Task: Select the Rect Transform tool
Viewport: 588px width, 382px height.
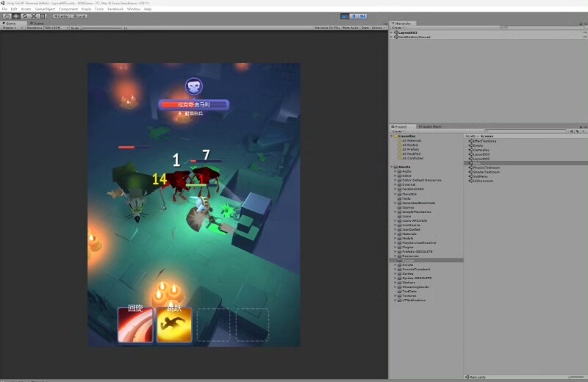Action: 42,15
